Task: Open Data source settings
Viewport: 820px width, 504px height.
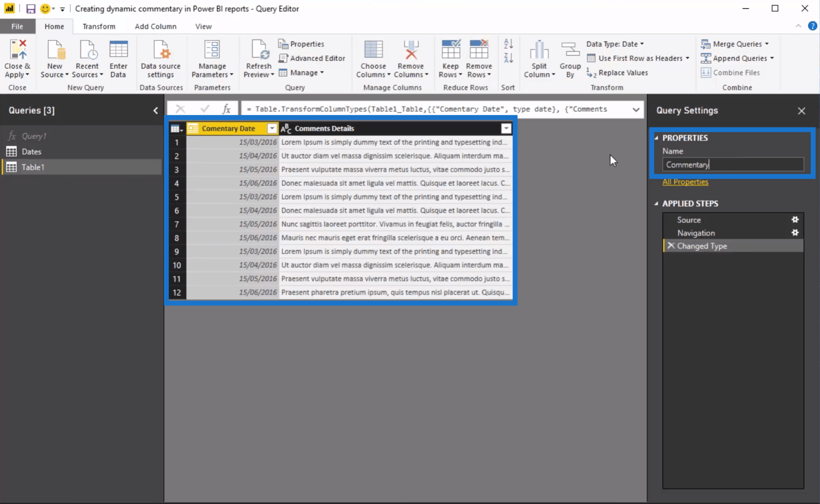Action: pyautogui.click(x=161, y=59)
